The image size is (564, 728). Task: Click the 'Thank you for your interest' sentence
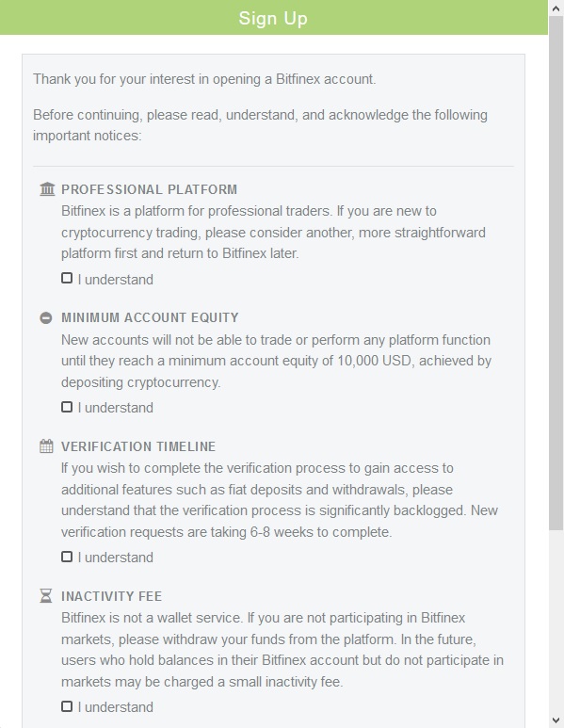204,79
